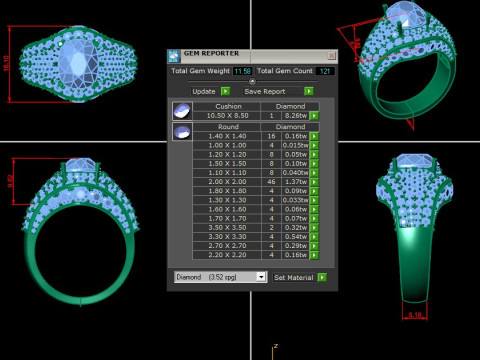Click the 1.70 X 1.70 size cell
The width and height of the screenshot is (480, 360).
click(x=227, y=219)
